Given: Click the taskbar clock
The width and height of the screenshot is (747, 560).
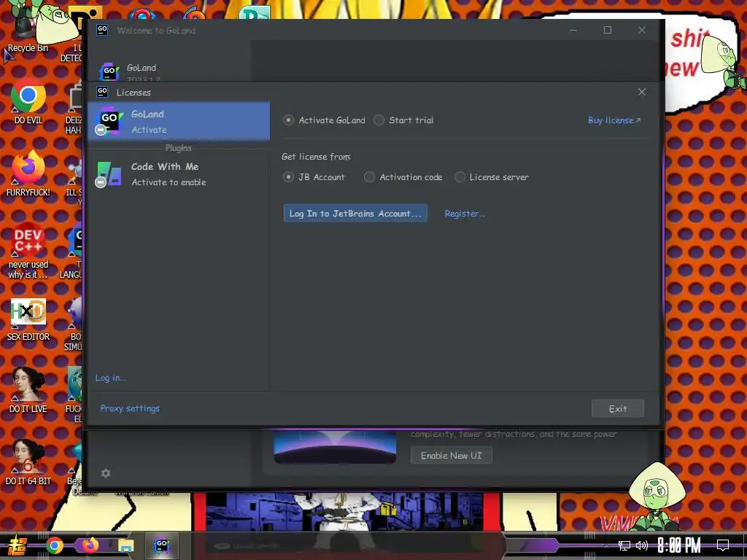Looking at the screenshot, I should pyautogui.click(x=679, y=545).
